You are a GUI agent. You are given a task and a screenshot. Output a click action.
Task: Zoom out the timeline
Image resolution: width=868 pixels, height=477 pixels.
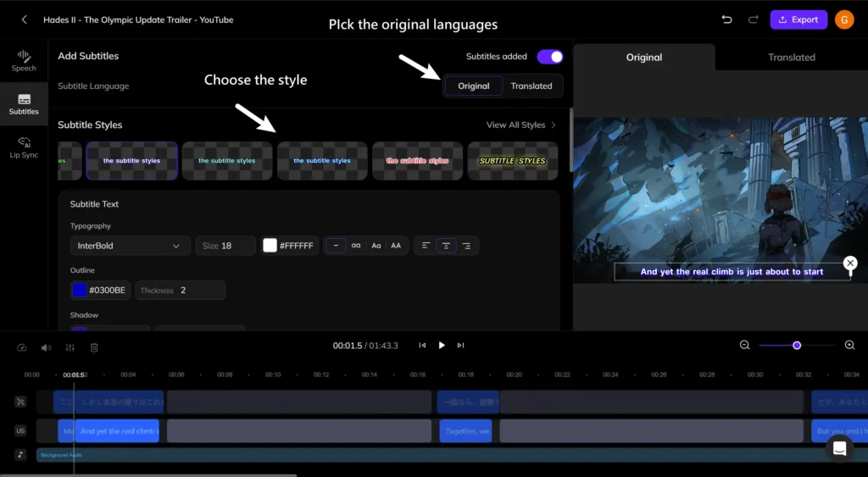[x=744, y=346]
